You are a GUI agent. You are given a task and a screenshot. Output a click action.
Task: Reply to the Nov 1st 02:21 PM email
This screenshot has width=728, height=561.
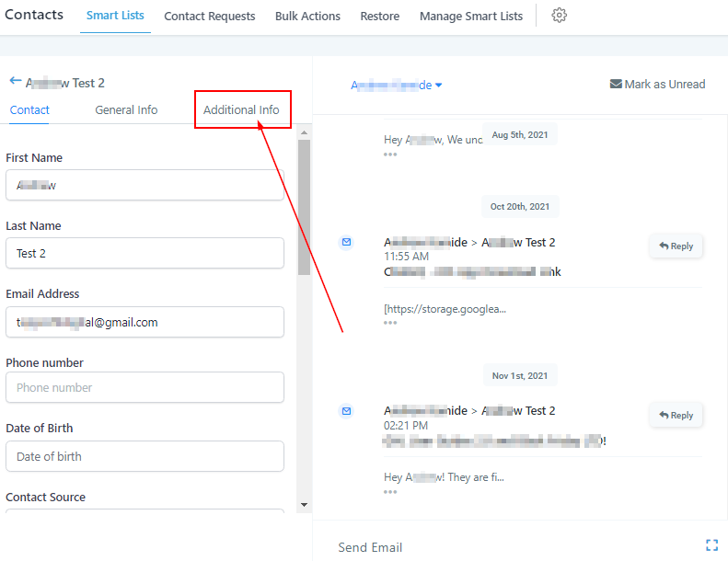click(676, 416)
